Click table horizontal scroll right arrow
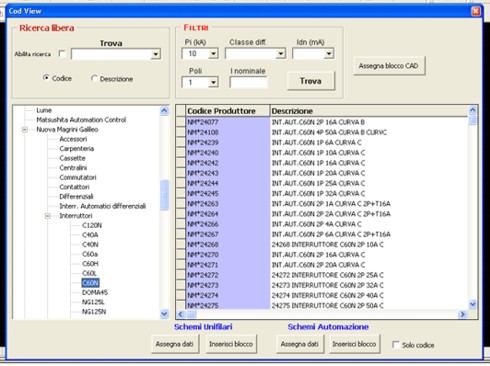490x366 pixels. [x=462, y=314]
